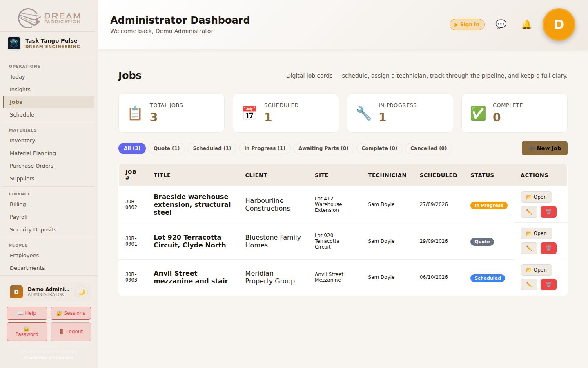Screen dimensions: 588x368
Task: Open the notifications bell
Action: pos(527,25)
